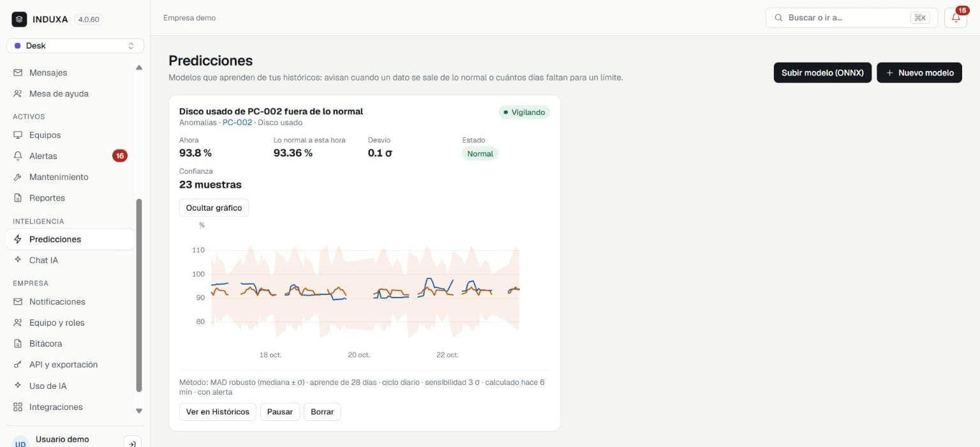
Task: Click the Chat IA sparkle icon
Action: [x=18, y=260]
